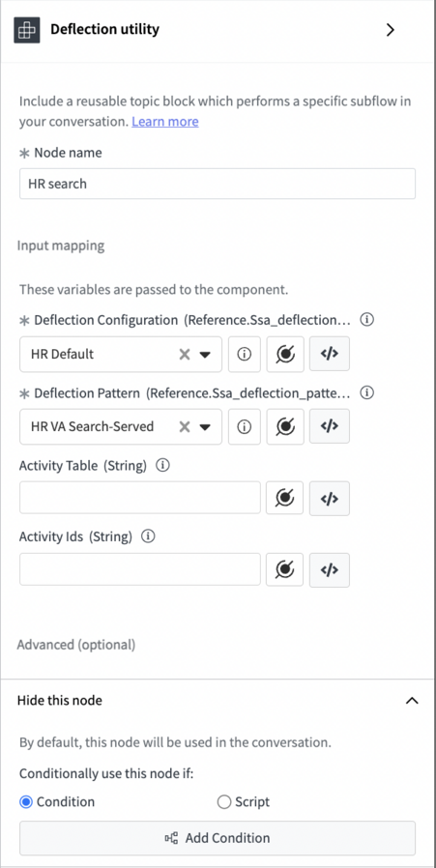Select the Condition radio button

click(x=26, y=801)
